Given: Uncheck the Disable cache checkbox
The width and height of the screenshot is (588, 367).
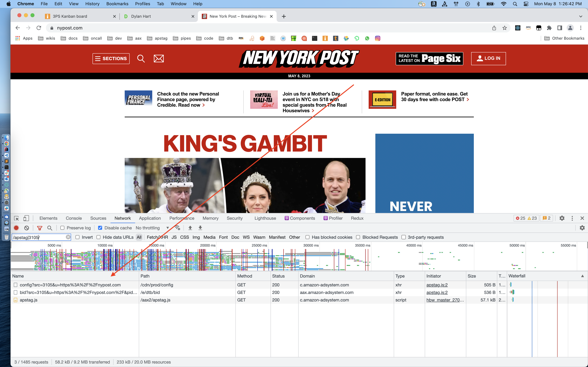Looking at the screenshot, I should pyautogui.click(x=100, y=228).
